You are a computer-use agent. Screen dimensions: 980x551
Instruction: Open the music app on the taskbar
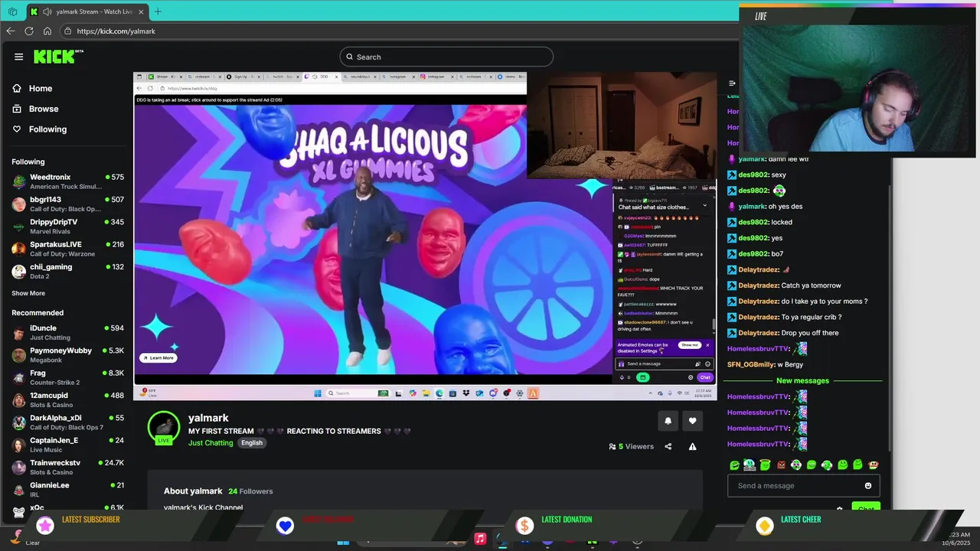(480, 539)
